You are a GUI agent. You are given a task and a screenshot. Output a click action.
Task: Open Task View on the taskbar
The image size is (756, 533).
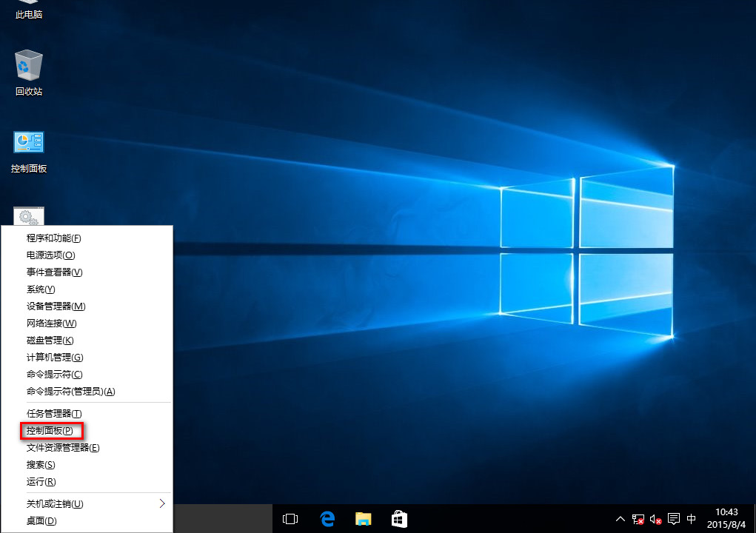tap(290, 518)
